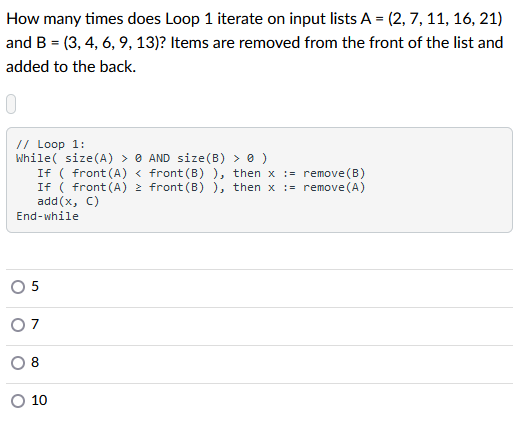Click 'size(A)' in the While condition

point(89,158)
